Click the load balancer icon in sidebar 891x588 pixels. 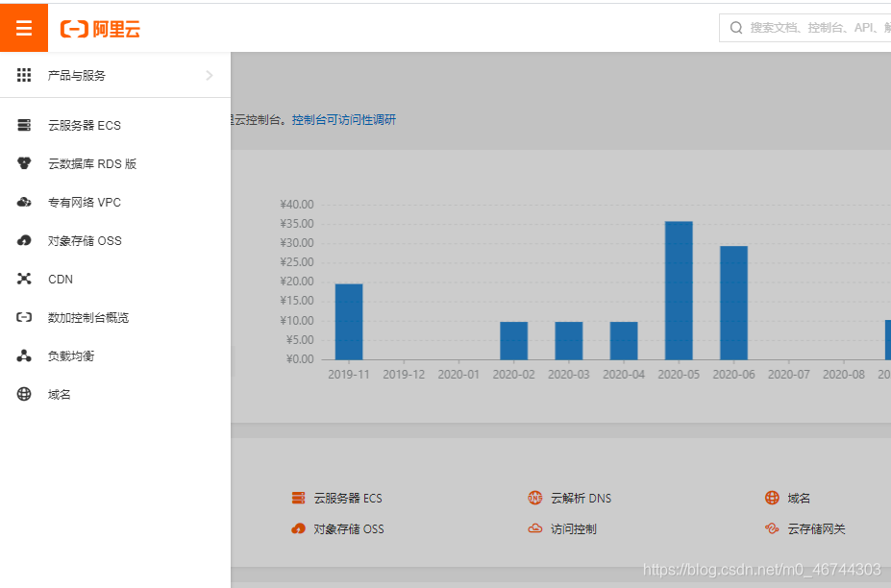pos(24,355)
